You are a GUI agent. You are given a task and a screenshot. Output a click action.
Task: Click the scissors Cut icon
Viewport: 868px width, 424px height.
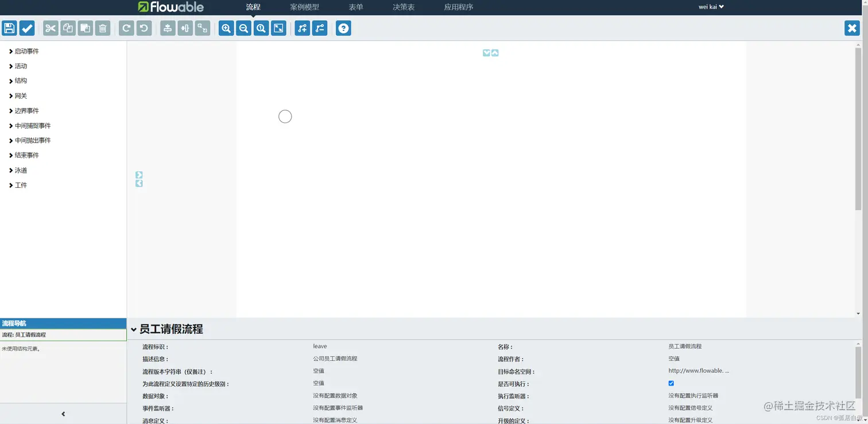51,28
